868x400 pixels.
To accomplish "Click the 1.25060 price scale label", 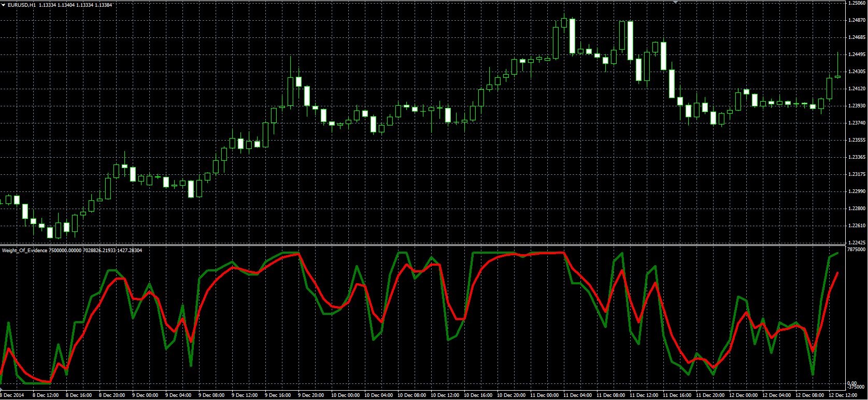I will point(858,3).
